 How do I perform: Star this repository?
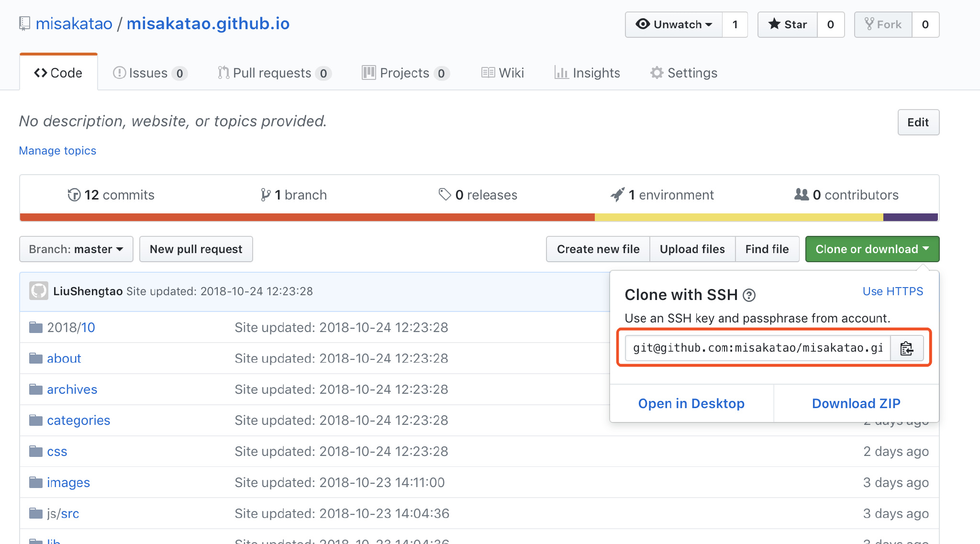(788, 24)
